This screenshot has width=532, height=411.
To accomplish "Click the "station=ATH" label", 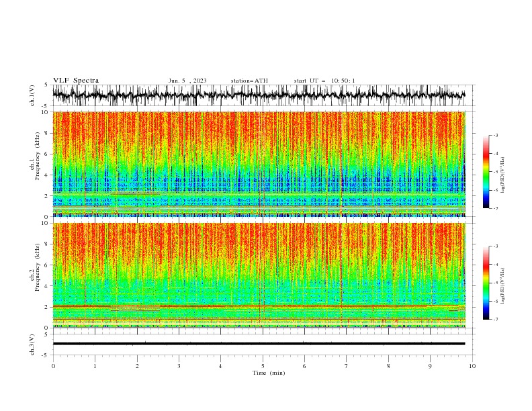I will tap(249, 81).
